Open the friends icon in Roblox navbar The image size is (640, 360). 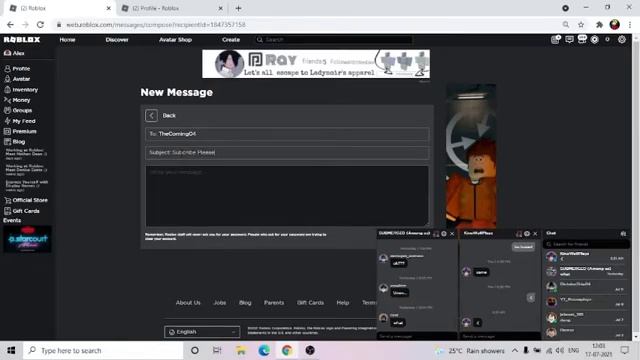point(582,40)
